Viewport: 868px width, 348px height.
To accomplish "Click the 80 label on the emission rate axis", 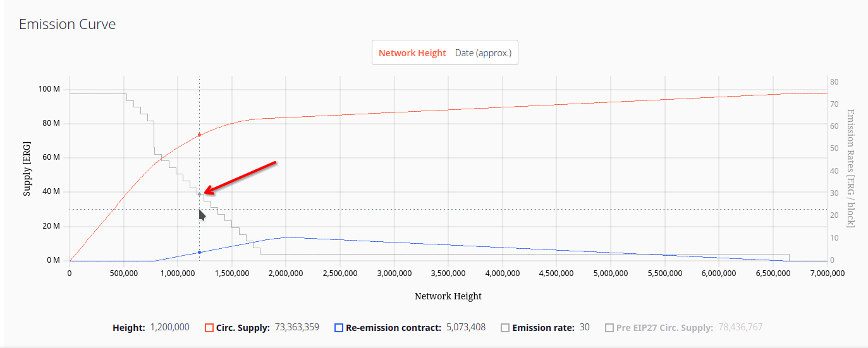I will pos(834,82).
